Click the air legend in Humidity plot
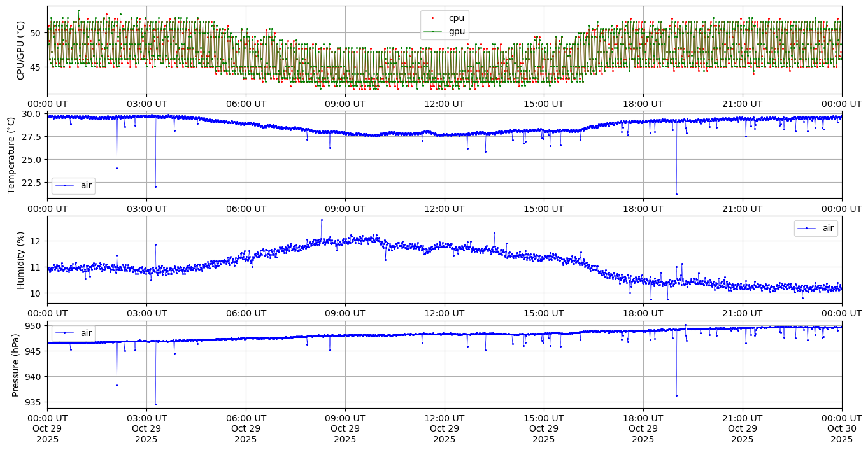 [x=816, y=228]
